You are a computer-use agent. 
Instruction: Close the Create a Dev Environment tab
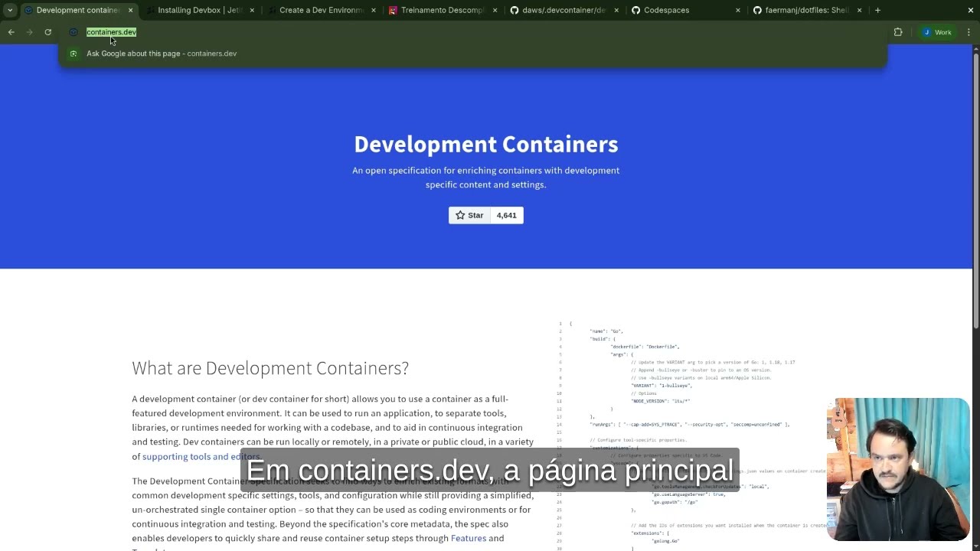[374, 10]
